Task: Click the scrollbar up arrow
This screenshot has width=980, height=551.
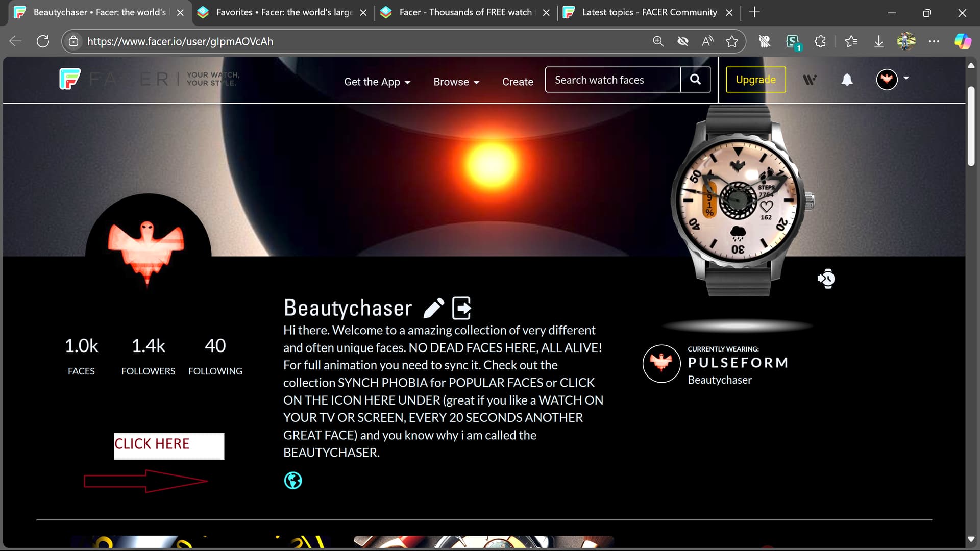Action: [971, 65]
